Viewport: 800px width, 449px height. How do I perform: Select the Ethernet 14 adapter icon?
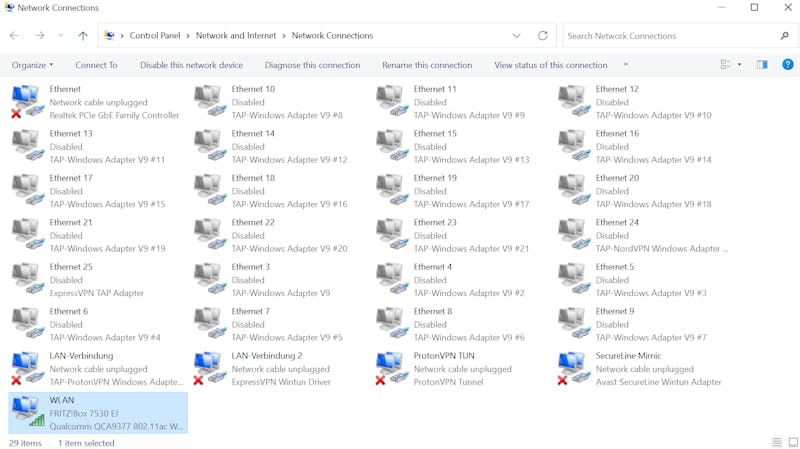coord(210,145)
